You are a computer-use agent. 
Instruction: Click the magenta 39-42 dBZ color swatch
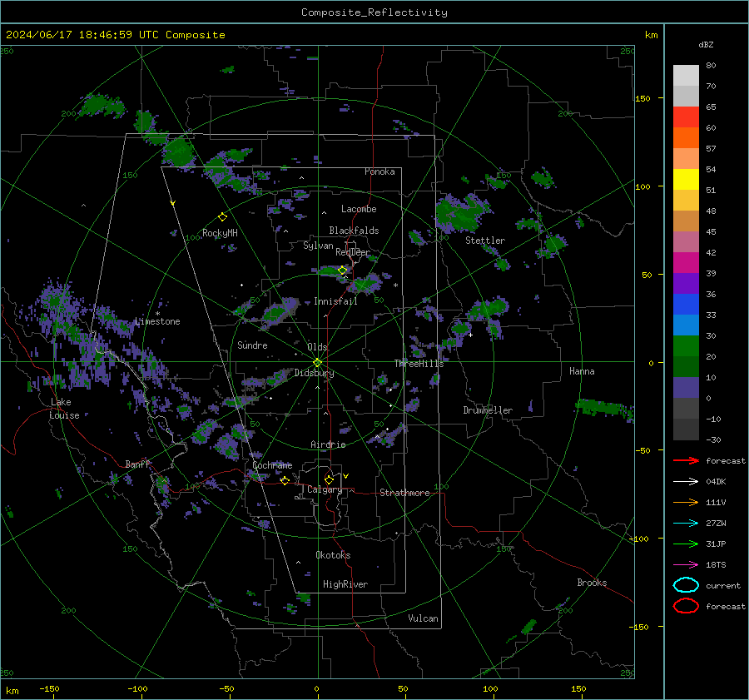686,263
